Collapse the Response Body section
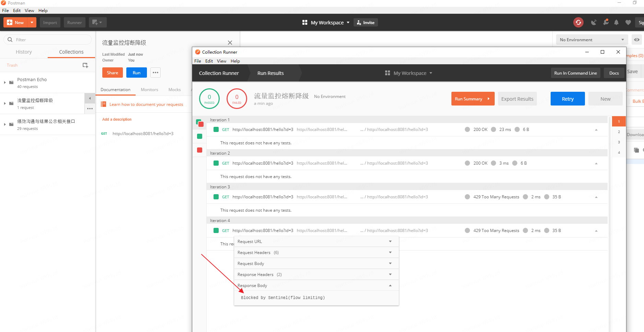 click(316, 286)
